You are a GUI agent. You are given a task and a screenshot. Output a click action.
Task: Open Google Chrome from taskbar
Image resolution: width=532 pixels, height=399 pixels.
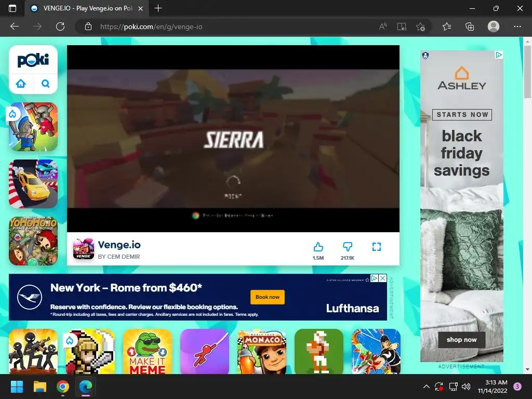coord(63,387)
